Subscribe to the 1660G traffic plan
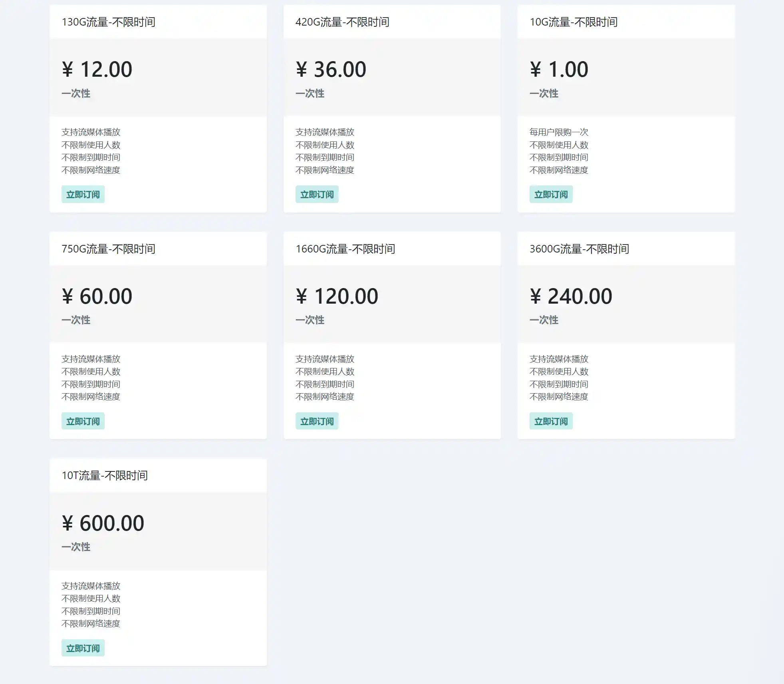 tap(317, 421)
